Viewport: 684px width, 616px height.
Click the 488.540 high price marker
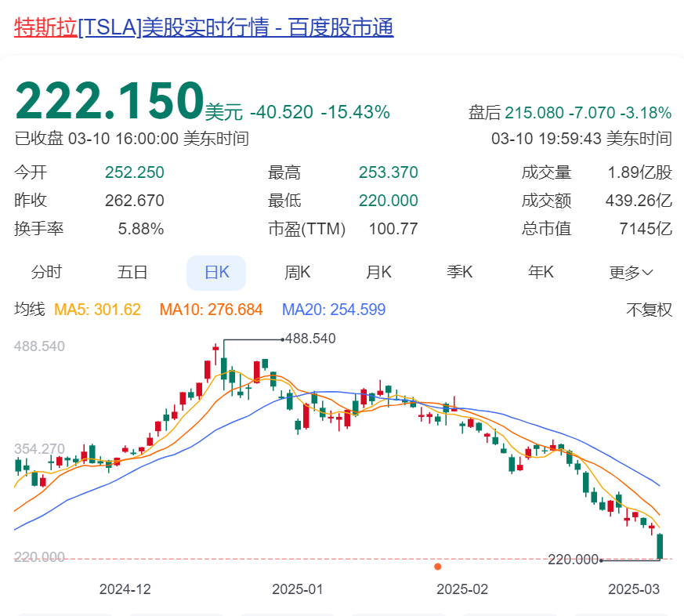[x=310, y=339]
